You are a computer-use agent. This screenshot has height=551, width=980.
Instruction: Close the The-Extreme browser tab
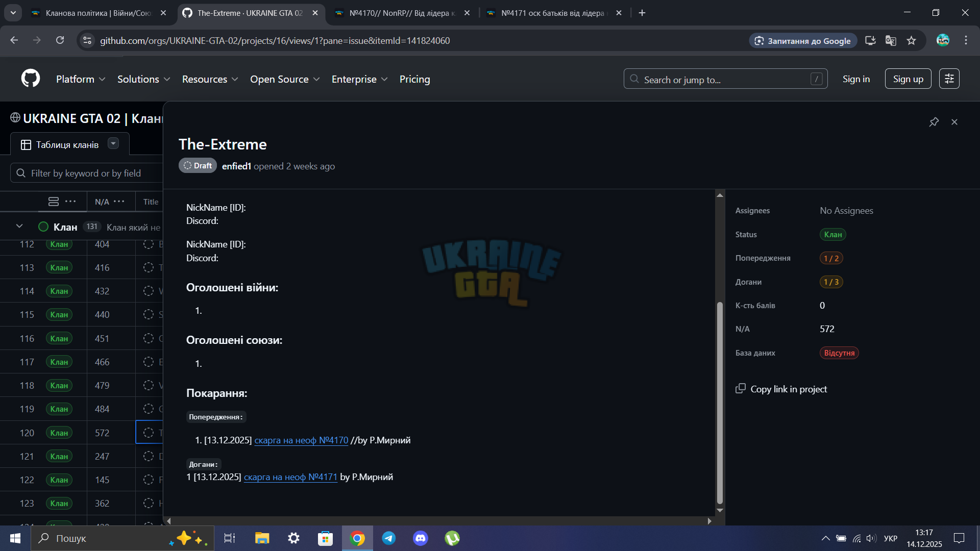point(315,13)
